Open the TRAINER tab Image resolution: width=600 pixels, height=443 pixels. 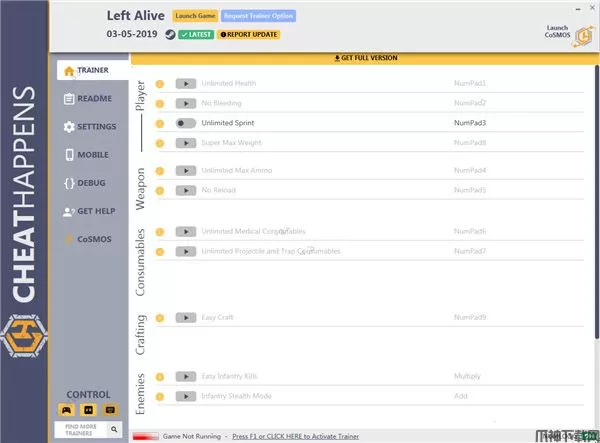[92, 70]
